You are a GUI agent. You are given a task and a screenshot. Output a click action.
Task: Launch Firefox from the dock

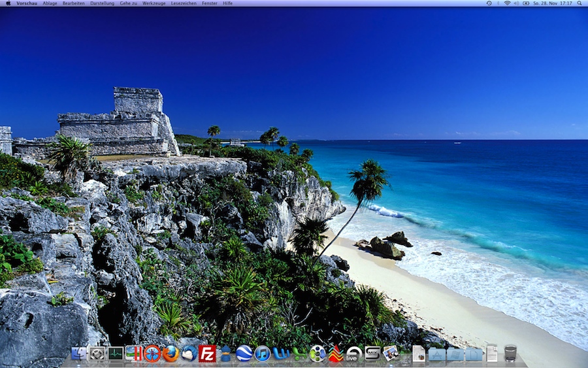171,354
